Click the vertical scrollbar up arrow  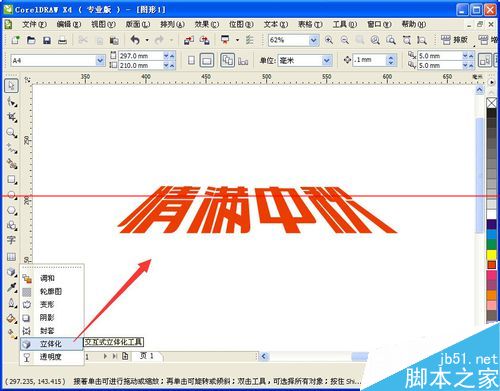(x=479, y=90)
